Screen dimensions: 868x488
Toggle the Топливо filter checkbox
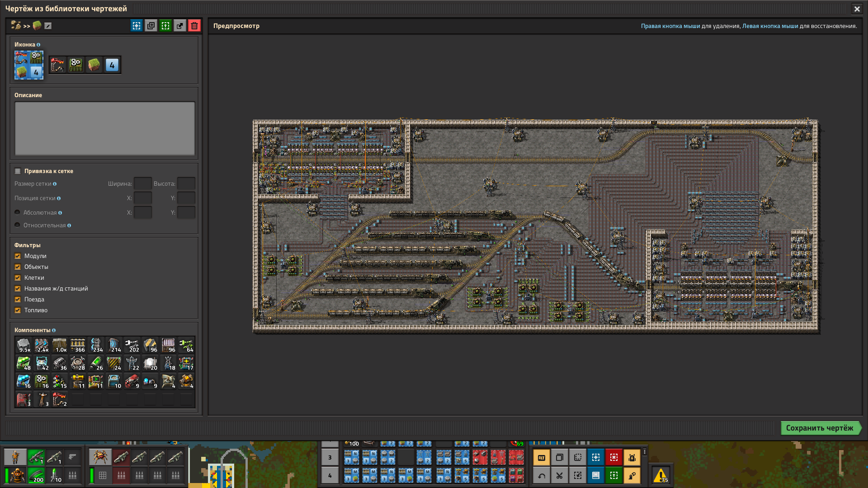(18, 310)
